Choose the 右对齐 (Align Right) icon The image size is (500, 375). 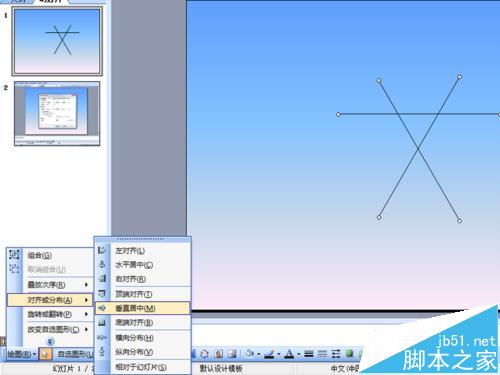102,279
